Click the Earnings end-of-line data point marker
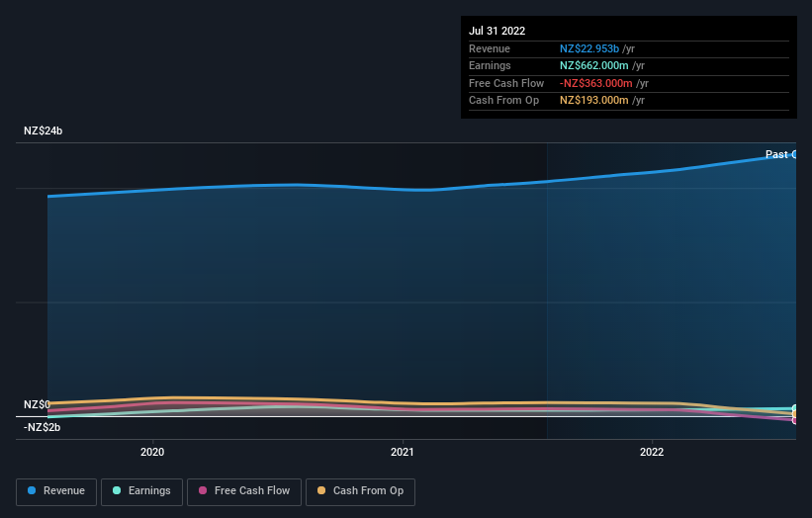 [794, 409]
